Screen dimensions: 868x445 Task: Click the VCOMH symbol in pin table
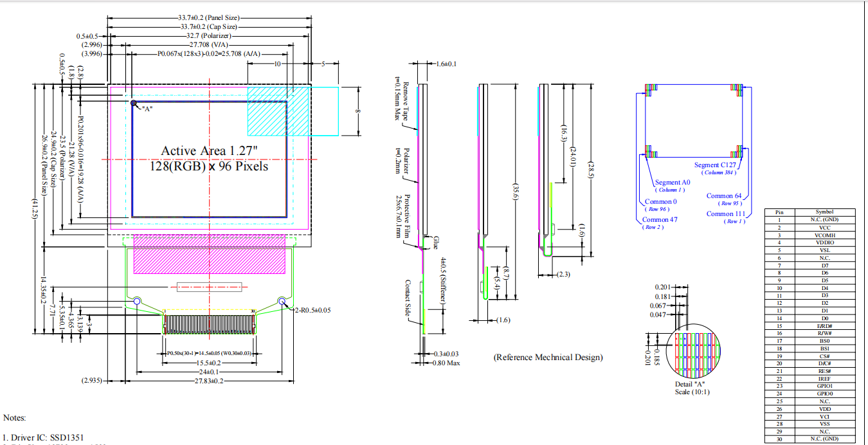824,235
